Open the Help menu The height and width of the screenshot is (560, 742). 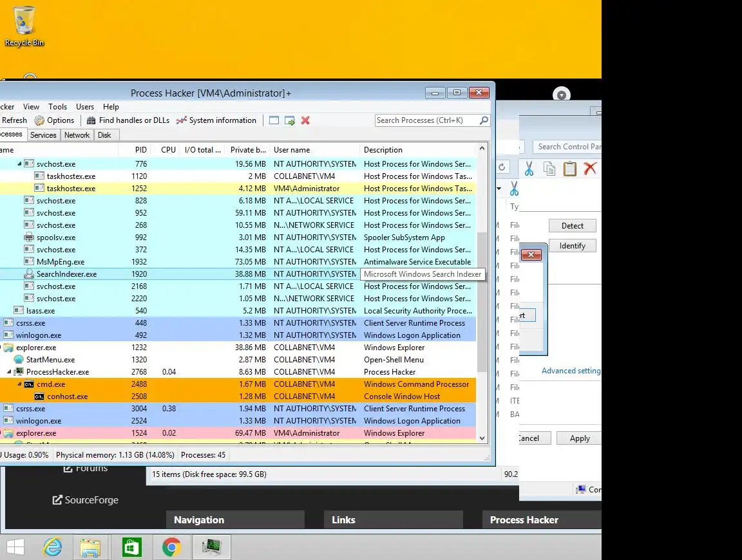(111, 107)
